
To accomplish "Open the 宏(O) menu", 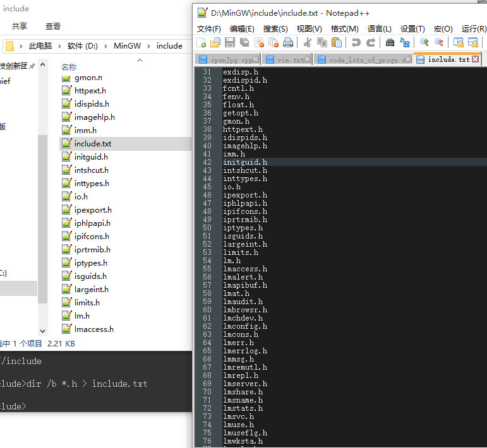I will click(x=443, y=29).
